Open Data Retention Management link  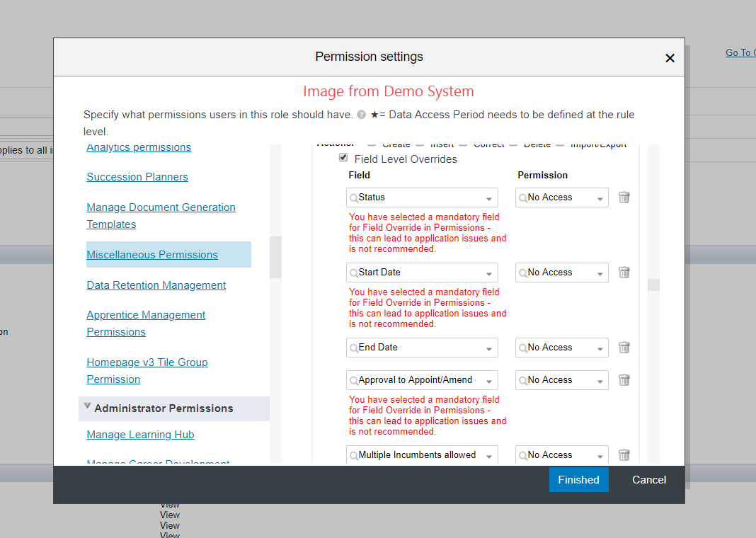[156, 285]
